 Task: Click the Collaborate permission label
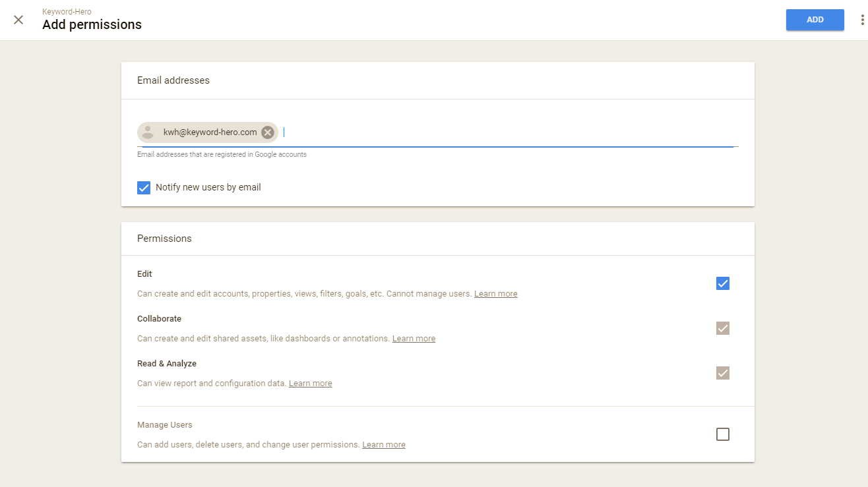(159, 319)
